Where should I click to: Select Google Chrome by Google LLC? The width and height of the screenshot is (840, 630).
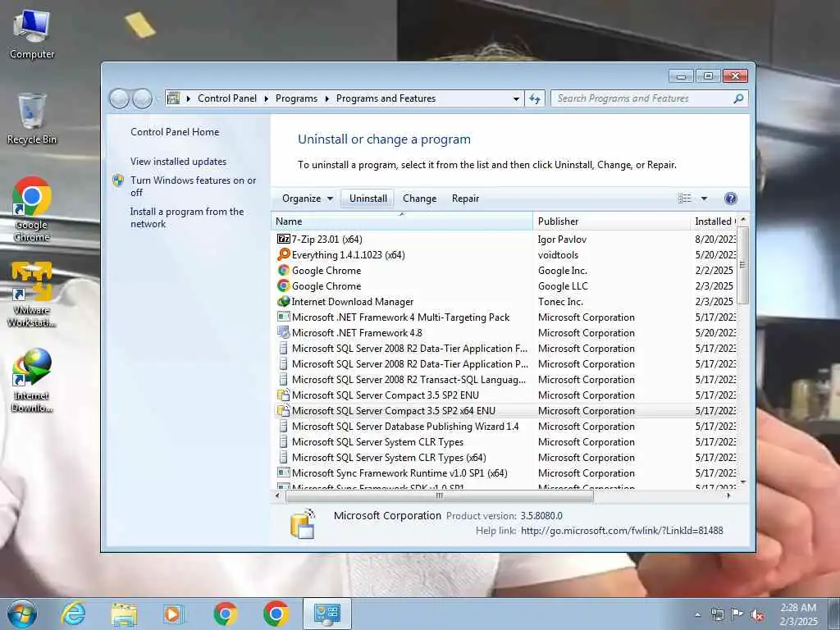point(505,286)
